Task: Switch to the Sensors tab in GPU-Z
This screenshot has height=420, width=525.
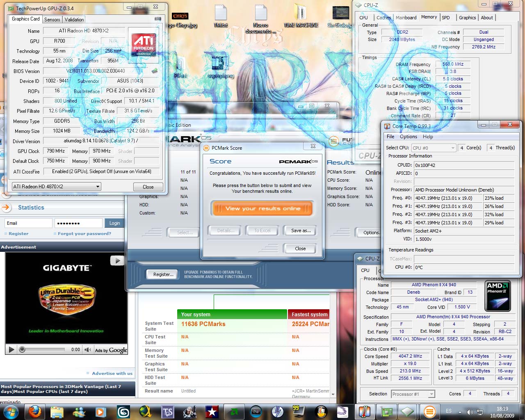Action: coord(52,19)
